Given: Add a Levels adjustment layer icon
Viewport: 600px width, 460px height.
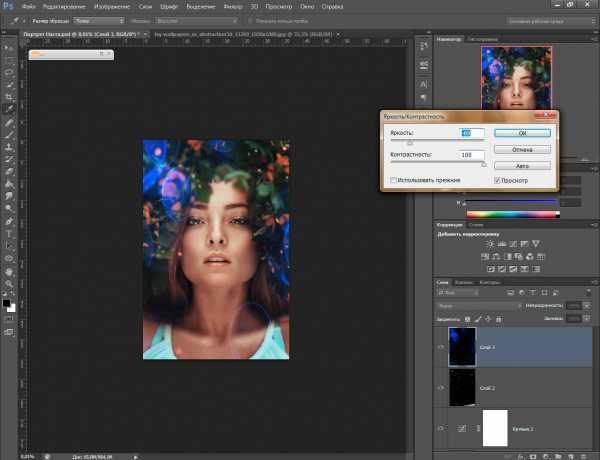Looking at the screenshot, I should [502, 244].
